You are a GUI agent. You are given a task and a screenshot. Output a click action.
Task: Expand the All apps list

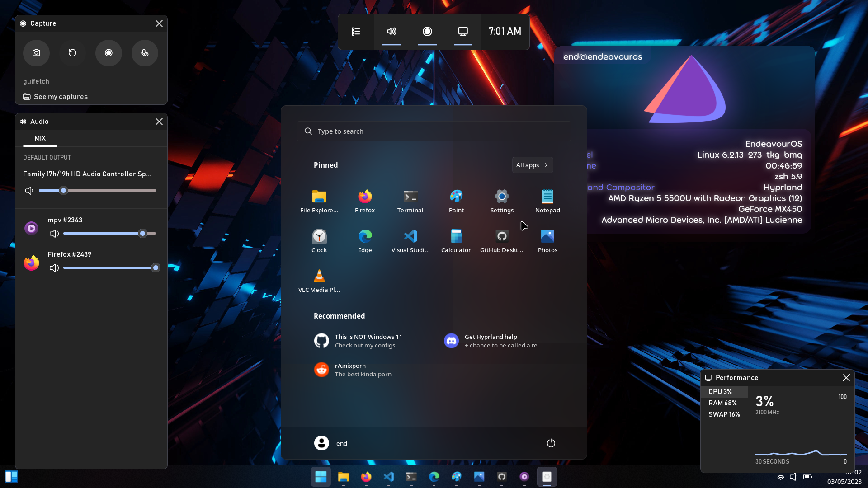pyautogui.click(x=532, y=164)
